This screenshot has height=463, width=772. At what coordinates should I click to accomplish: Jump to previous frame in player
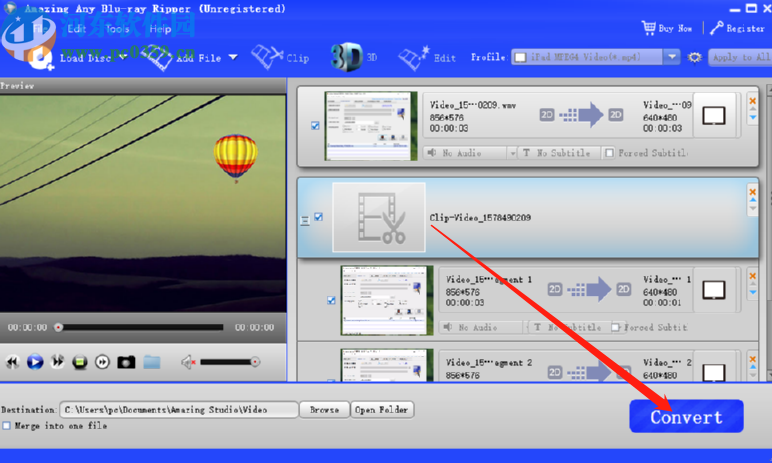12,363
